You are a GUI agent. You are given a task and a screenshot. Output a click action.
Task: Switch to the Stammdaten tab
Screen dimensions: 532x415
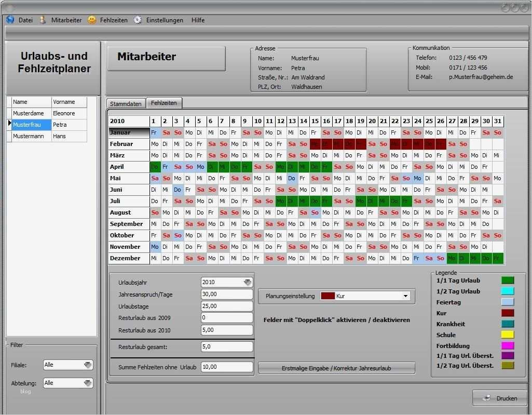(126, 103)
